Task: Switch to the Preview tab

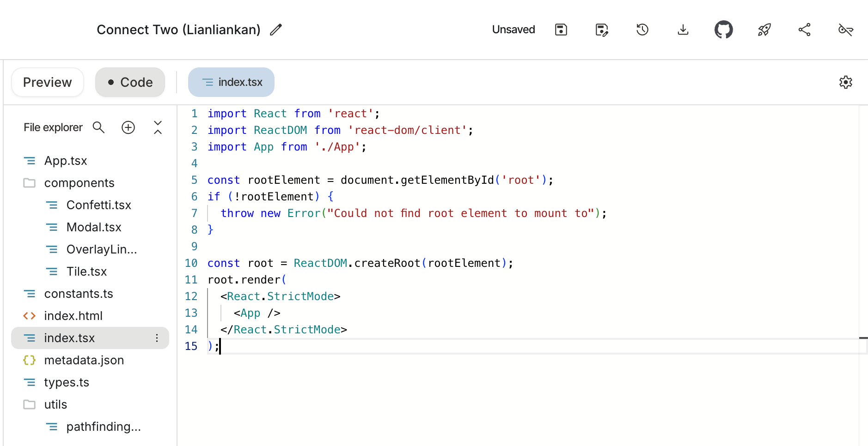Action: (x=48, y=82)
